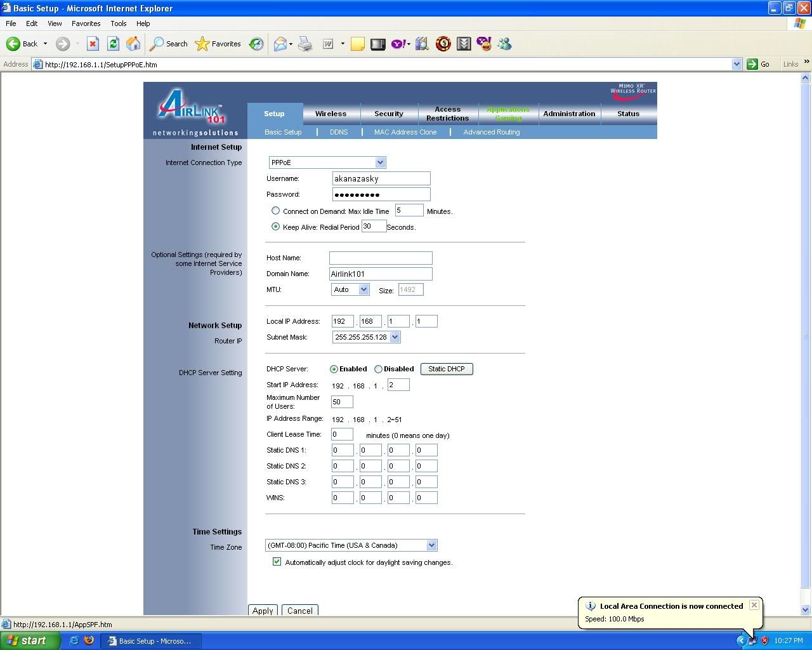Click the page vertical scrollbar

806,335
